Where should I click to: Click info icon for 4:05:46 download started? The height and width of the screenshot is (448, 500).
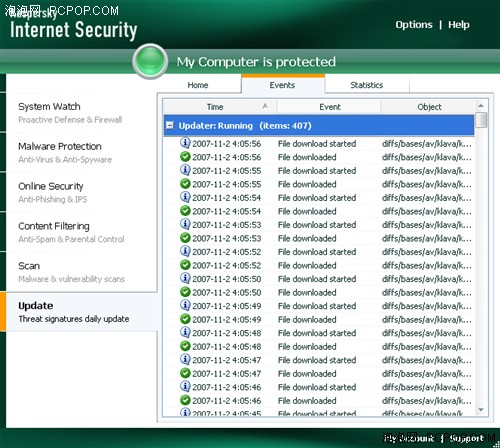pos(185,387)
